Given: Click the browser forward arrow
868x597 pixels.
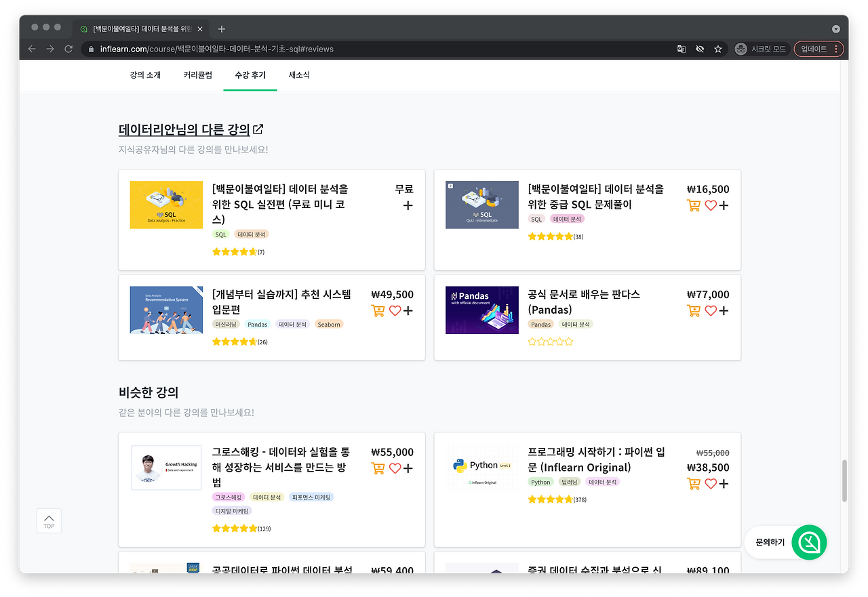Looking at the screenshot, I should pos(50,49).
